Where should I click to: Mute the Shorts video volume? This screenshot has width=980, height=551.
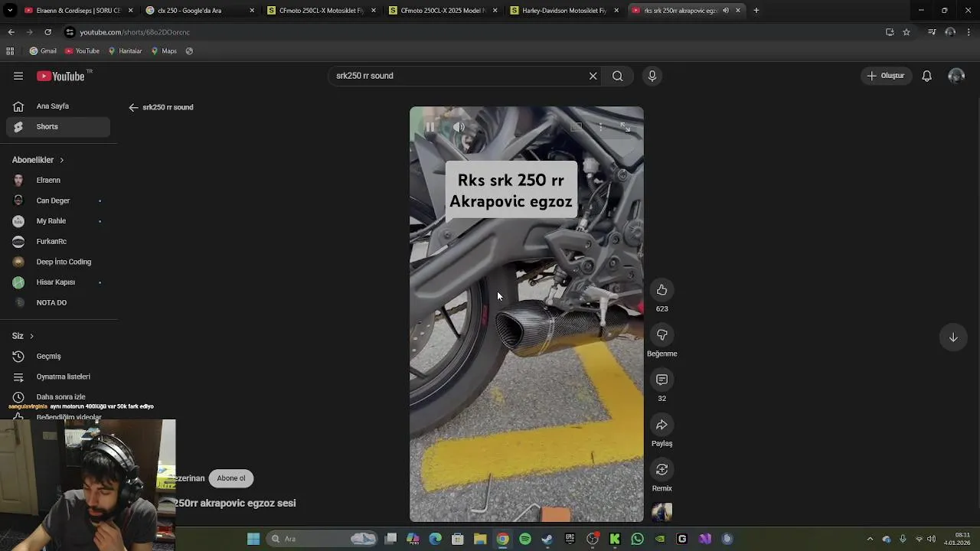(x=459, y=127)
